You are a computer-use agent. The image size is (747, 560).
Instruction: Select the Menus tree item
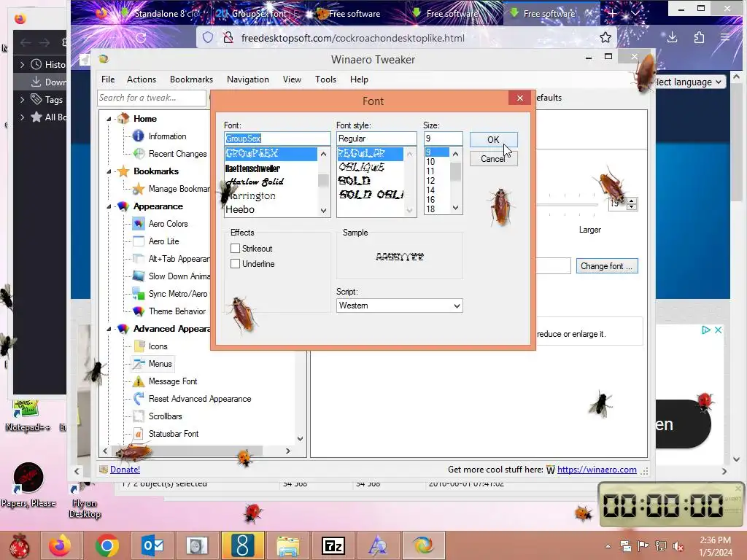pyautogui.click(x=160, y=364)
